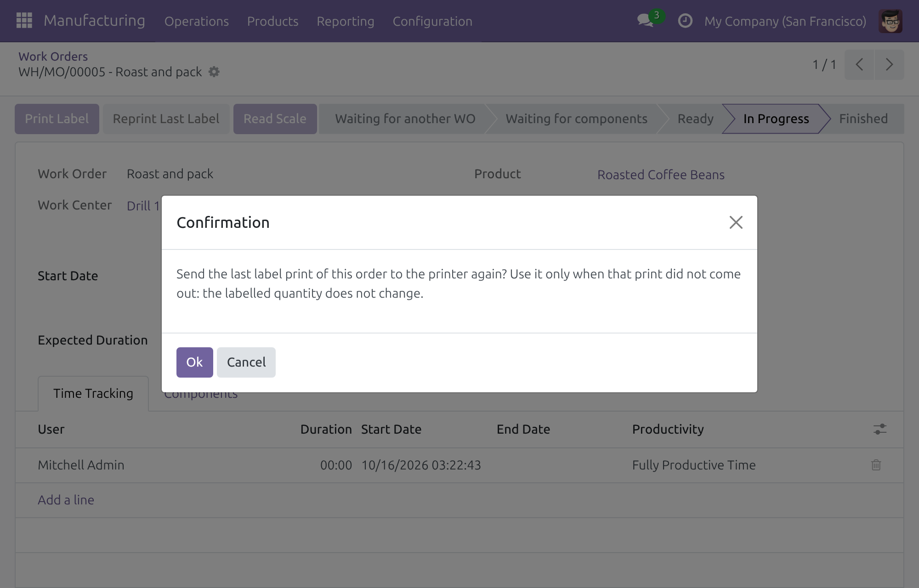Screen dimensions: 919x588
Task: Go to next record with right arrow
Action: coord(889,65)
